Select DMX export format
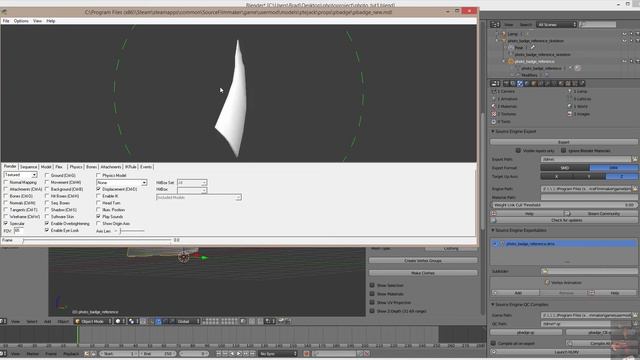 (x=613, y=168)
